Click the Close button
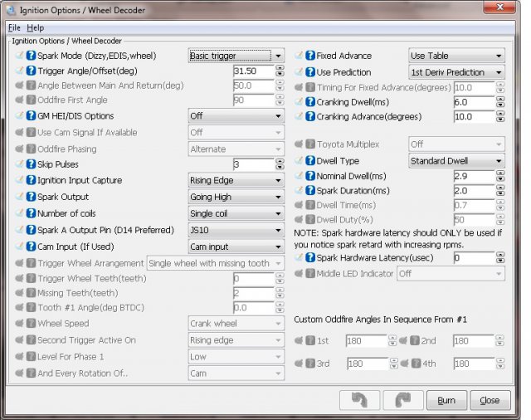531x420 pixels. (x=490, y=400)
